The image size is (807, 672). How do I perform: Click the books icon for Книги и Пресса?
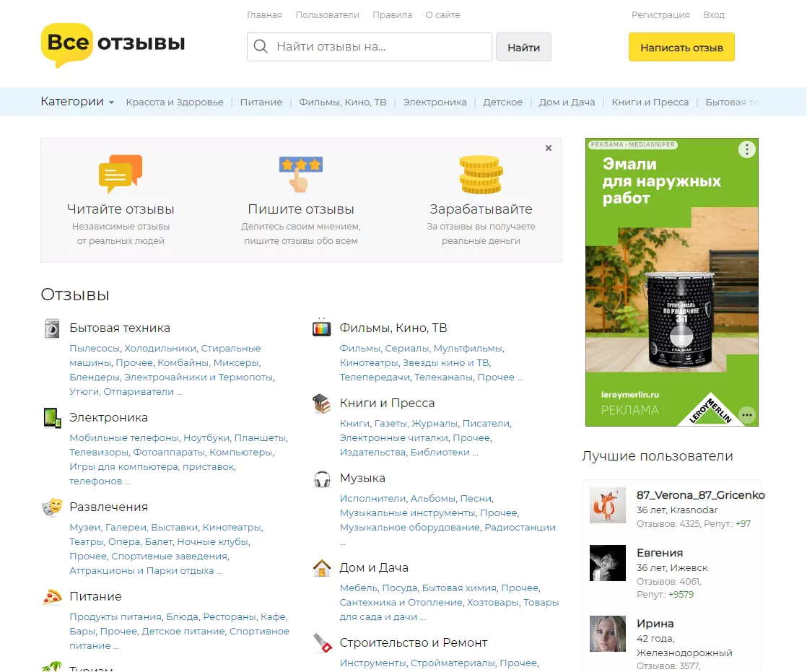click(x=322, y=403)
